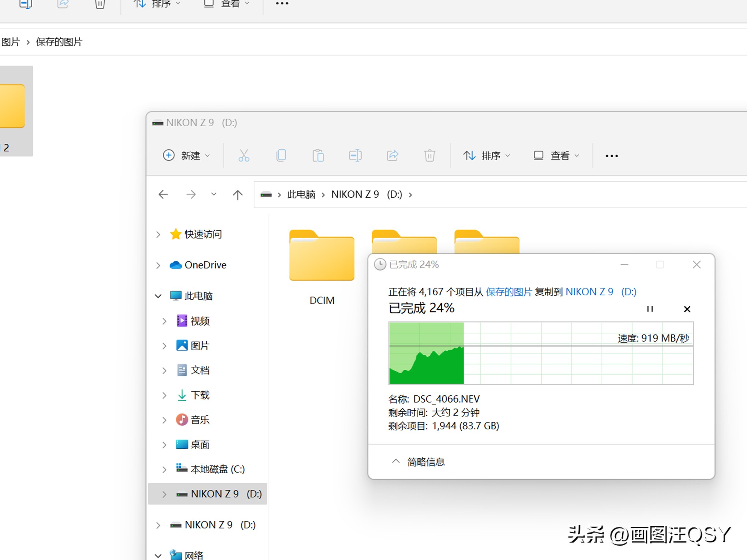747x560 pixels.
Task: Click the Paste icon in the toolbar
Action: click(318, 155)
